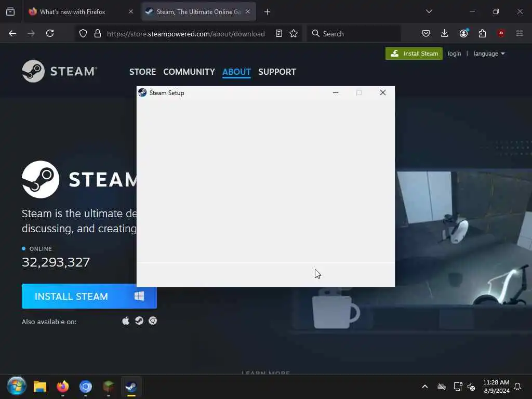The width and height of the screenshot is (532, 399).
Task: Close the Steam Setup window
Action: (383, 92)
